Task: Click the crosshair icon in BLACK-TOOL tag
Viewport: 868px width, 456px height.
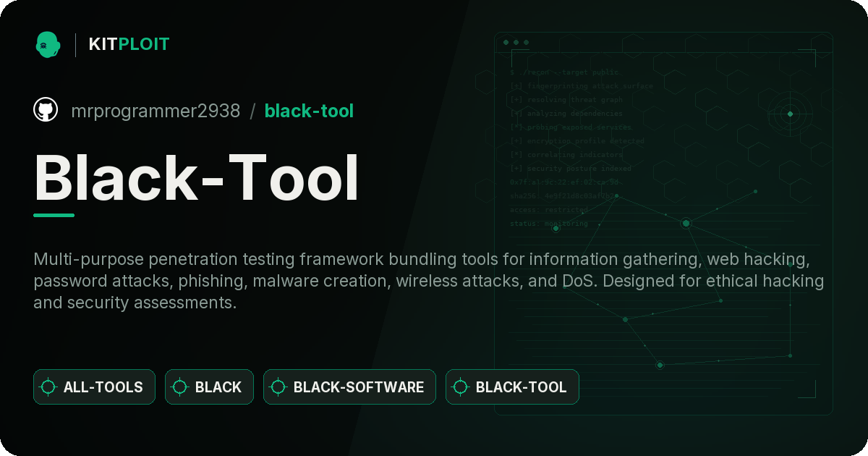Action: pos(461,387)
